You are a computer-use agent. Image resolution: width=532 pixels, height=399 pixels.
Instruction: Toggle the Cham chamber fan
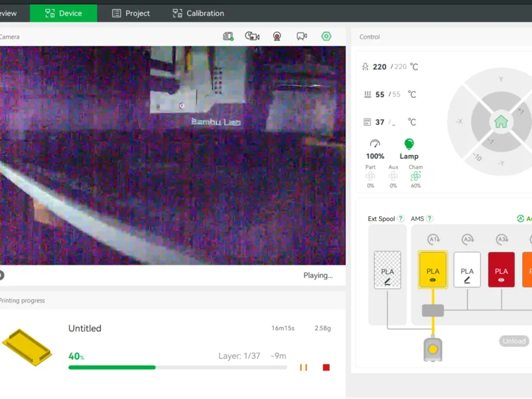416,176
